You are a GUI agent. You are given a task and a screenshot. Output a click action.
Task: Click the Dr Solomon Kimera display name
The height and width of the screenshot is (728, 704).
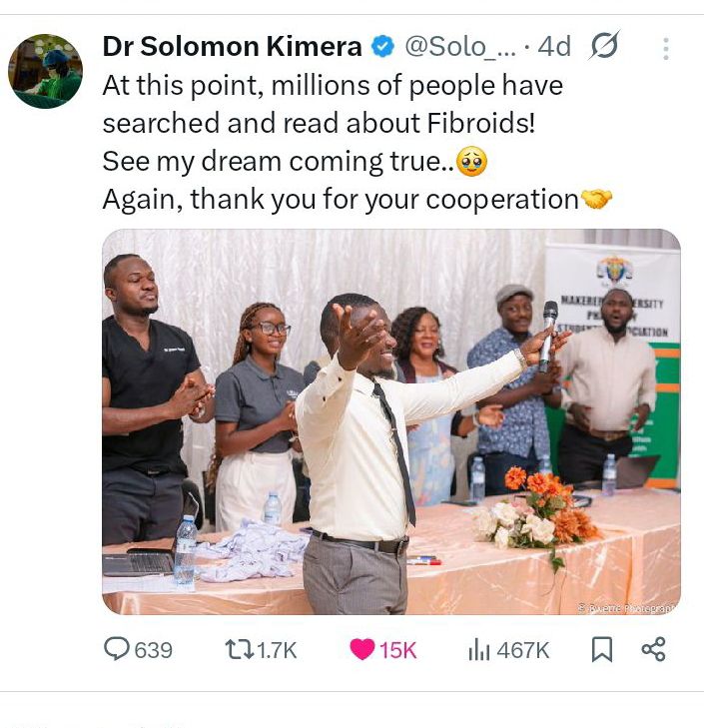click(x=232, y=47)
